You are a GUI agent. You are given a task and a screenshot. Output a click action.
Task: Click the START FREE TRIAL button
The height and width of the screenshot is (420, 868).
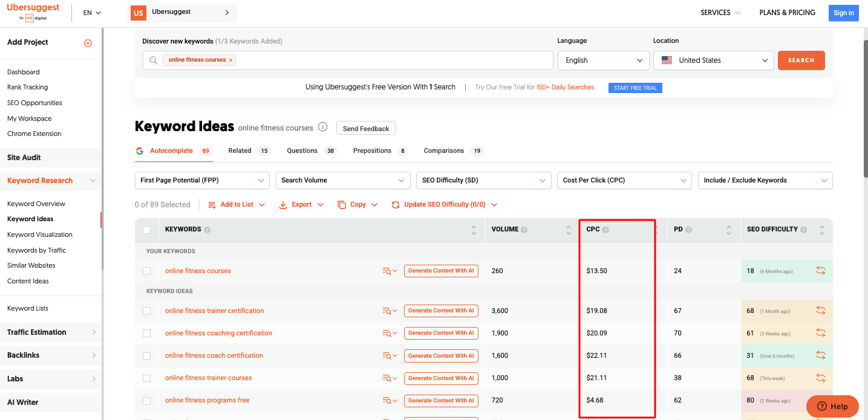[x=635, y=88]
